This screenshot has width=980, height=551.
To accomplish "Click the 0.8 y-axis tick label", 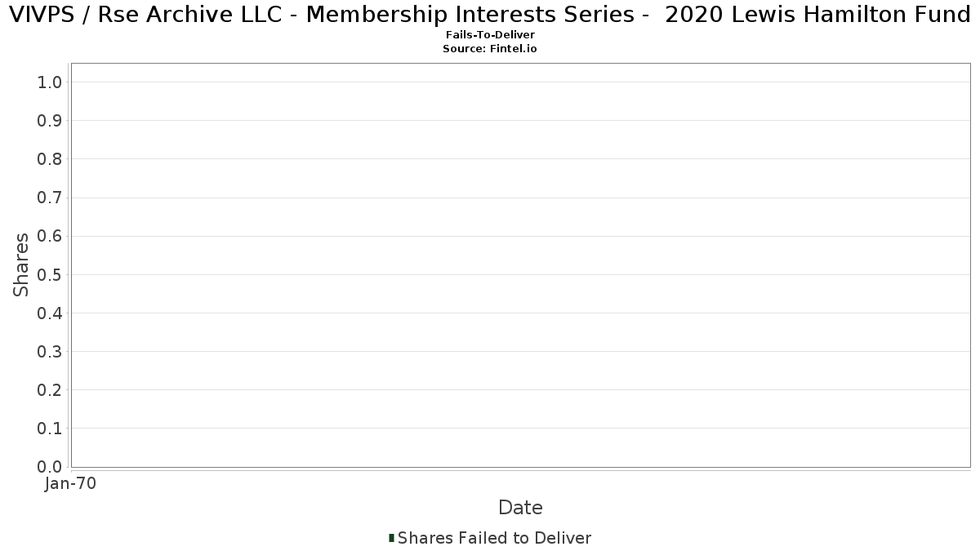I will [x=50, y=159].
